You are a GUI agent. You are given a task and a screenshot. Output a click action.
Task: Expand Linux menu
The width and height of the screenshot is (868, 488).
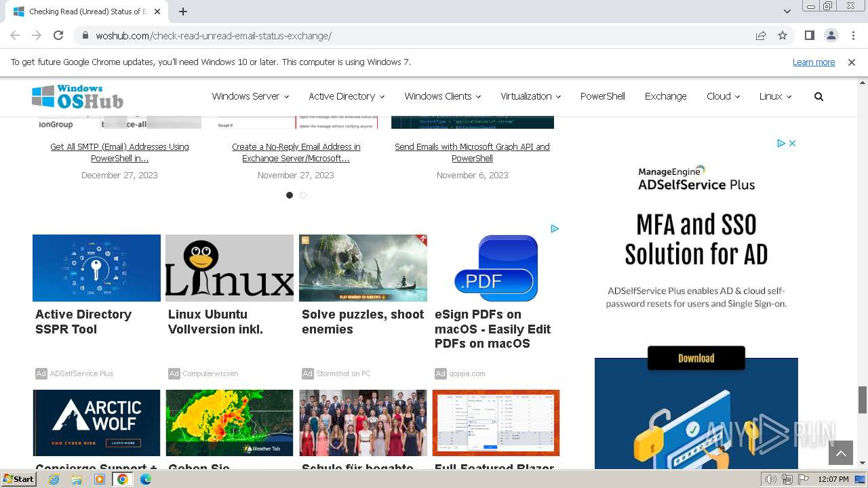(775, 96)
